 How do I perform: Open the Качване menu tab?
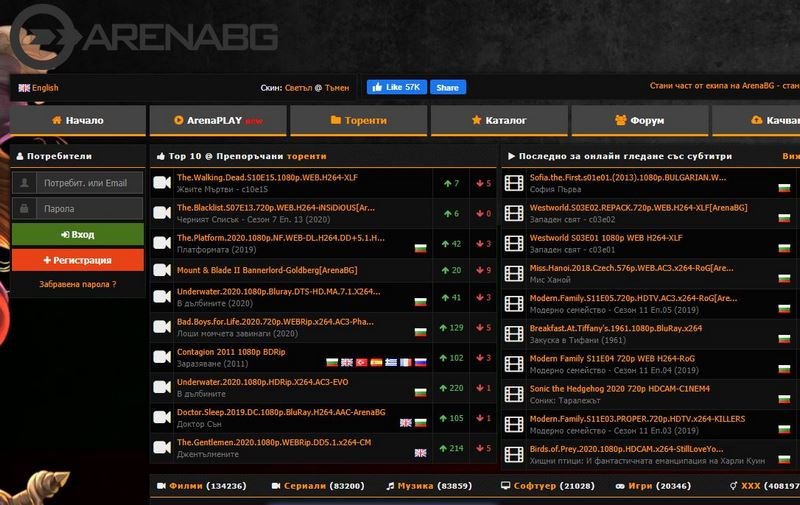[x=756, y=120]
